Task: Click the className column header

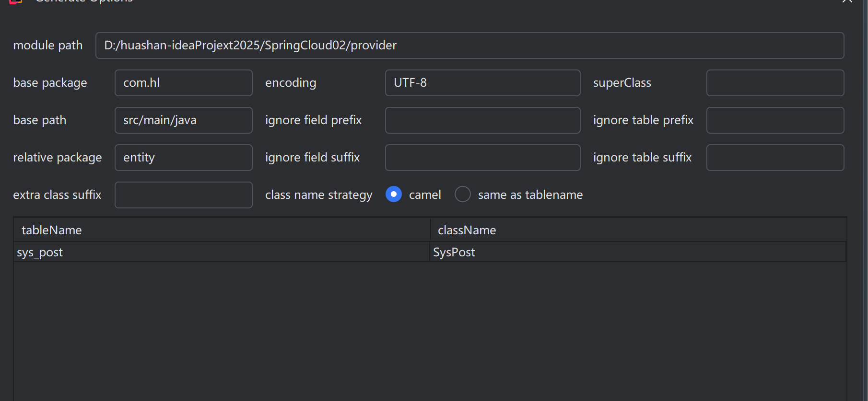Action: click(638, 230)
